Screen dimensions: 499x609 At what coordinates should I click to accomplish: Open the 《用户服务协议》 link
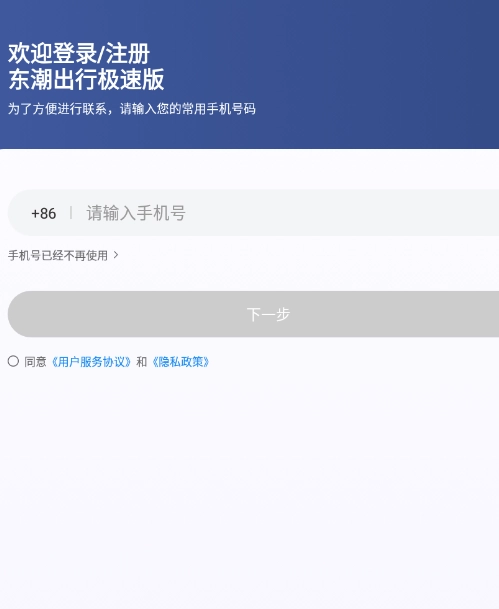pos(91,362)
